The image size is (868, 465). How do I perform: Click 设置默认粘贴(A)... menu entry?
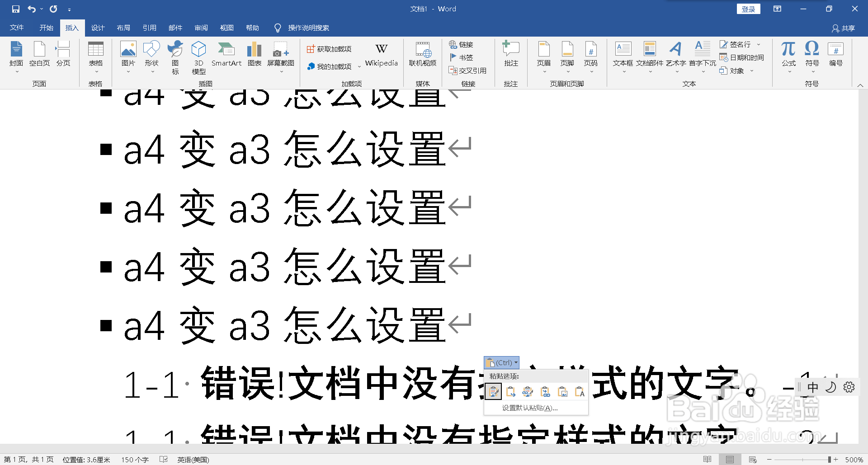(530, 408)
